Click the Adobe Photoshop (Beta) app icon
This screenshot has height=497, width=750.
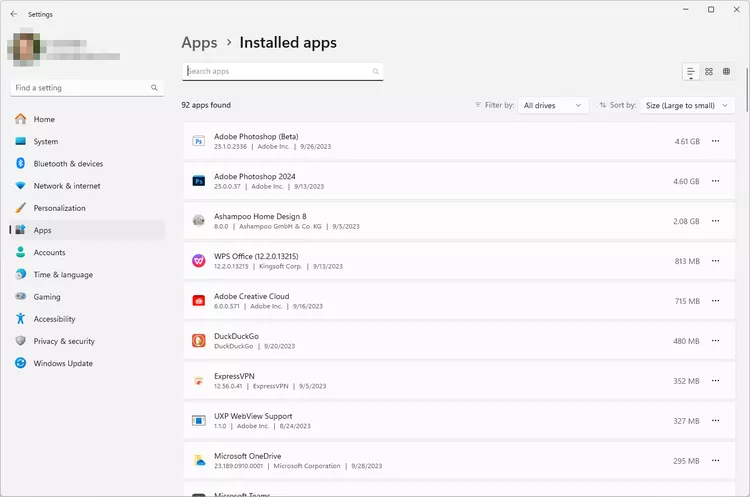pos(199,141)
